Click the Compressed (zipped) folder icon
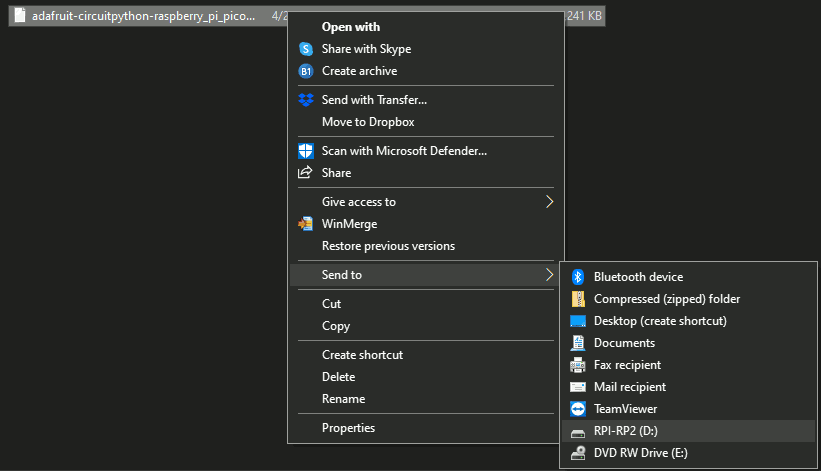Image resolution: width=821 pixels, height=471 pixels. click(x=578, y=299)
